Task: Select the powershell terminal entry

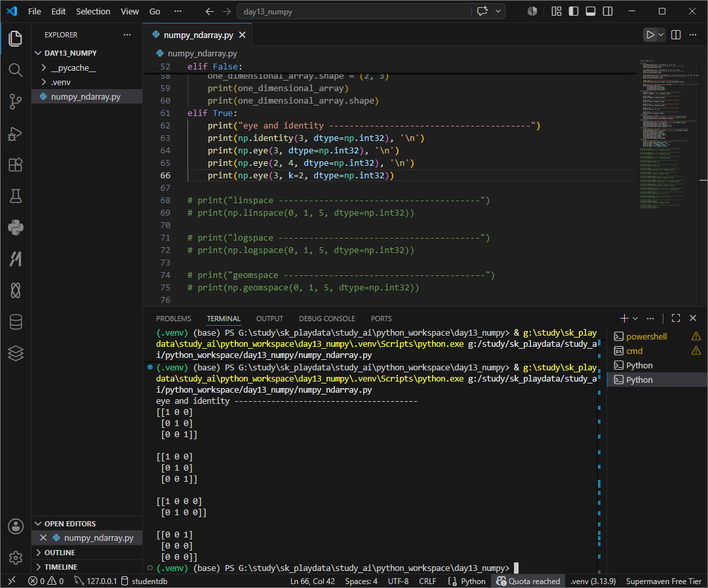Action: pos(658,336)
